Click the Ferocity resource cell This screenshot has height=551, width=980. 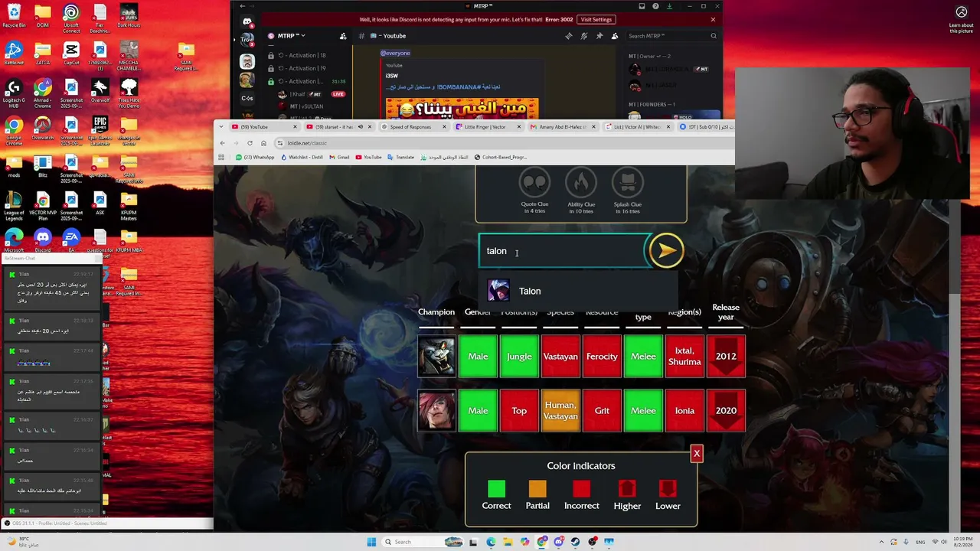point(602,357)
